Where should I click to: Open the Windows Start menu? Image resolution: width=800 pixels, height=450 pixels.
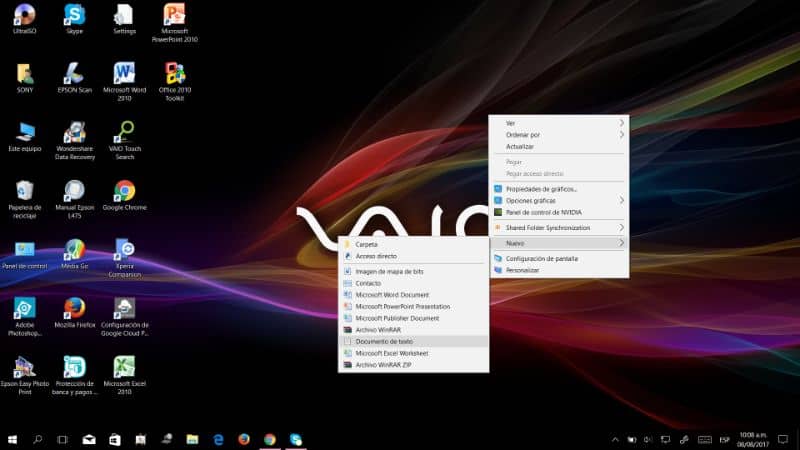(x=12, y=439)
